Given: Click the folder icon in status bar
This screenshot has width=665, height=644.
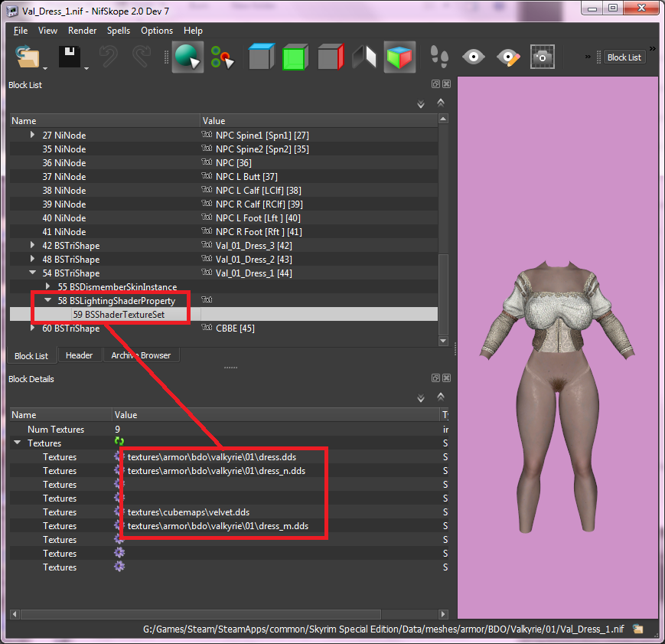Looking at the screenshot, I should pos(638,629).
